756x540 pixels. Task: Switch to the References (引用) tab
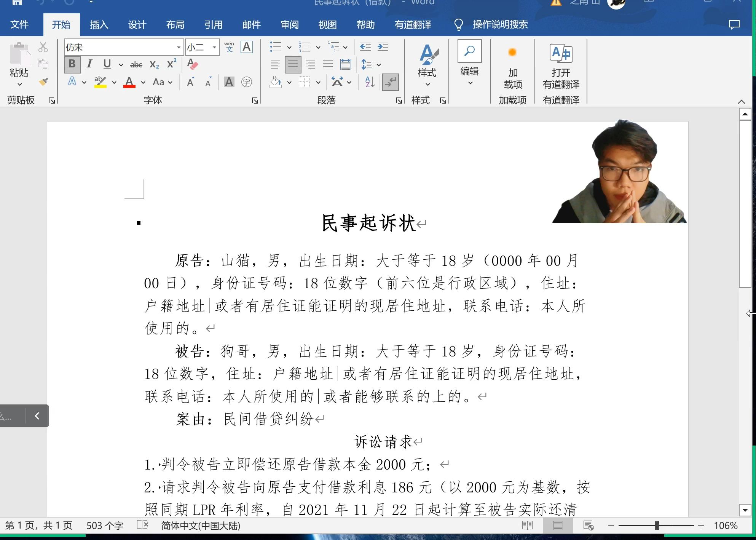point(214,25)
